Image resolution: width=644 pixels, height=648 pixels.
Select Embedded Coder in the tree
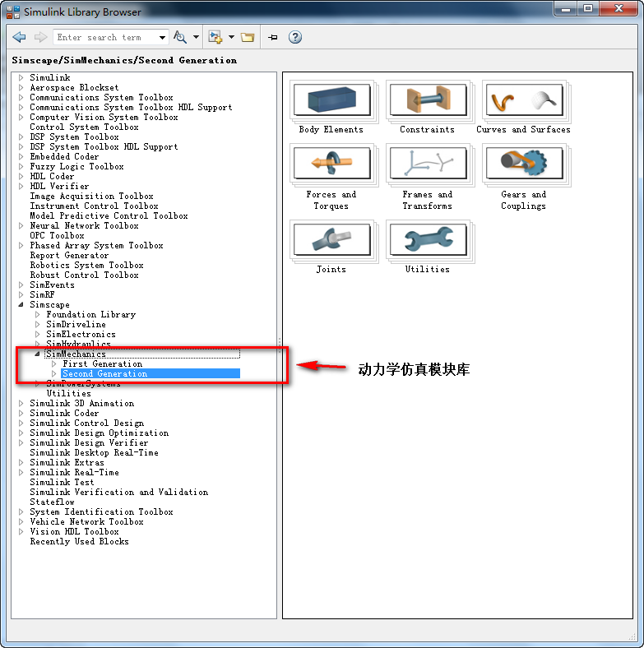tap(64, 156)
